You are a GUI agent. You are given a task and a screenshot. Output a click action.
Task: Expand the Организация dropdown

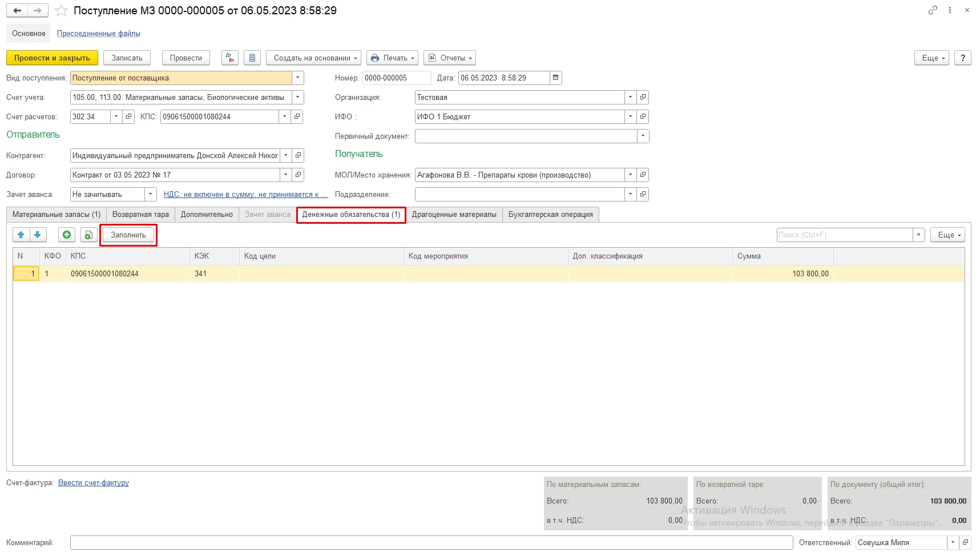tap(630, 97)
